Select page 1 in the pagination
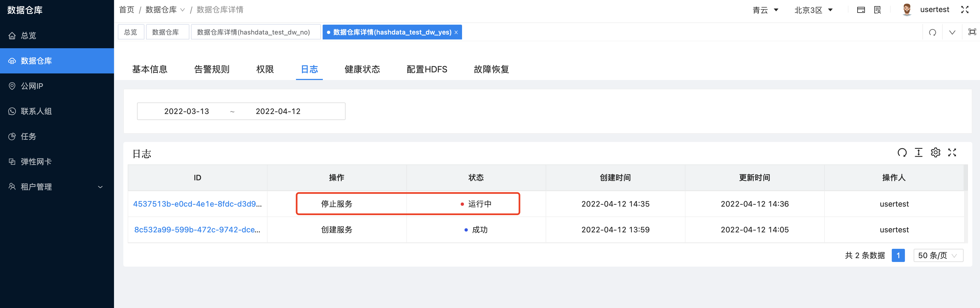 898,255
